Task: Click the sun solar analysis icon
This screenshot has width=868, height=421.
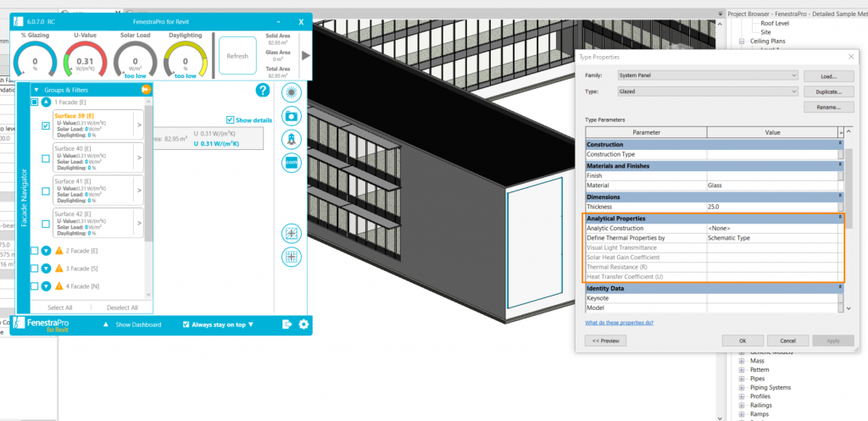Action: point(292,91)
